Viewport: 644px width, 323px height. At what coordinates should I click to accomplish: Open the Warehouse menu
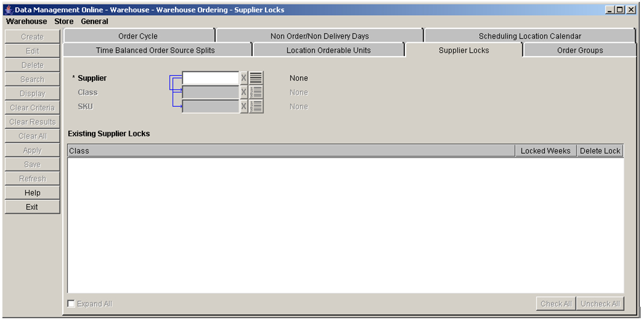(x=27, y=21)
